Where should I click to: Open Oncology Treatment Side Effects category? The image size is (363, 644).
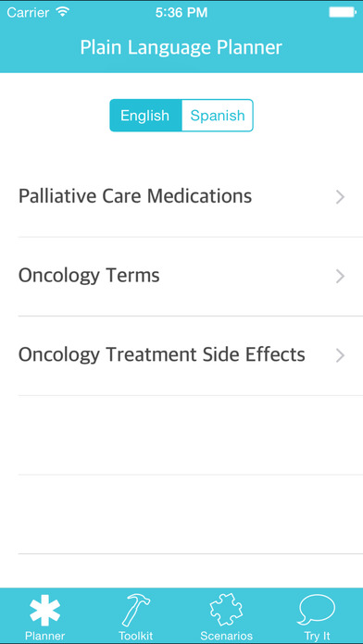click(x=181, y=355)
